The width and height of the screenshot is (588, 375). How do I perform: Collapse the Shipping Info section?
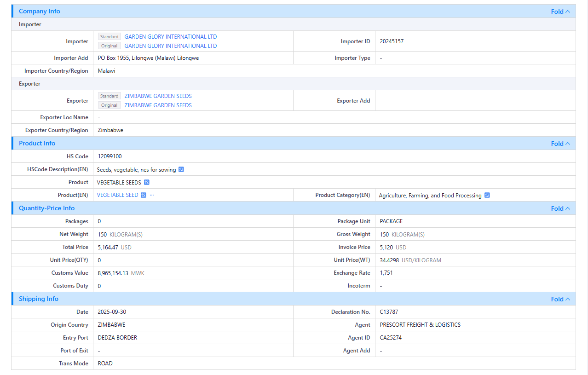[x=560, y=299]
